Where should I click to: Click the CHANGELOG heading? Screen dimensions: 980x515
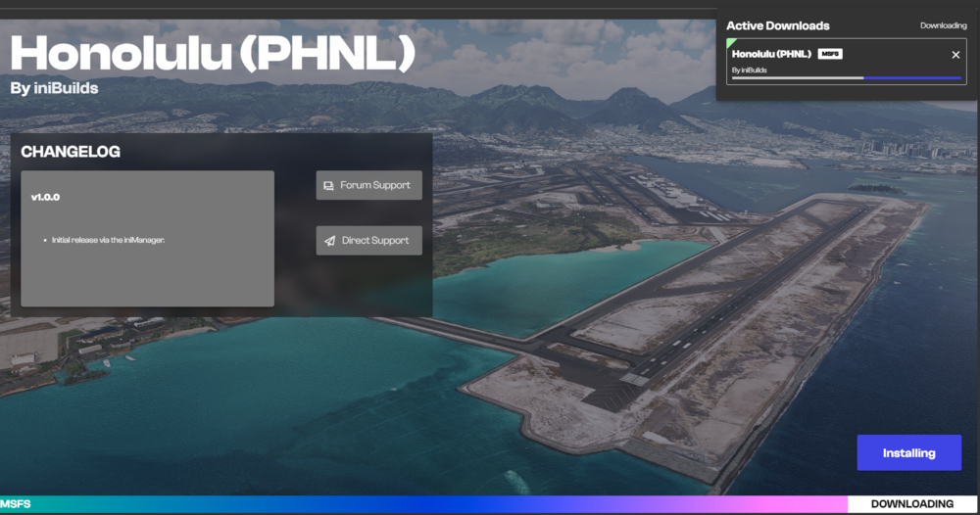pos(71,152)
